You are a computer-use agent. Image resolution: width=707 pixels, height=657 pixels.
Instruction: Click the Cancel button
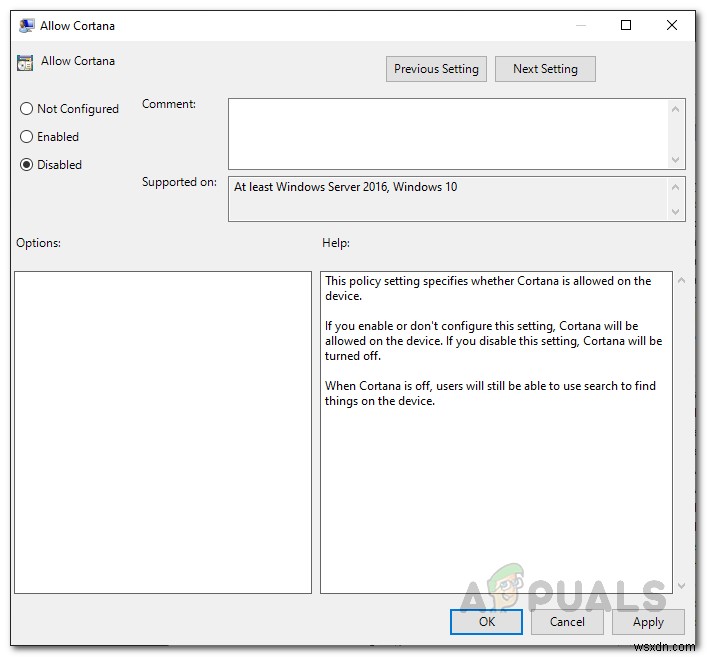tap(567, 622)
